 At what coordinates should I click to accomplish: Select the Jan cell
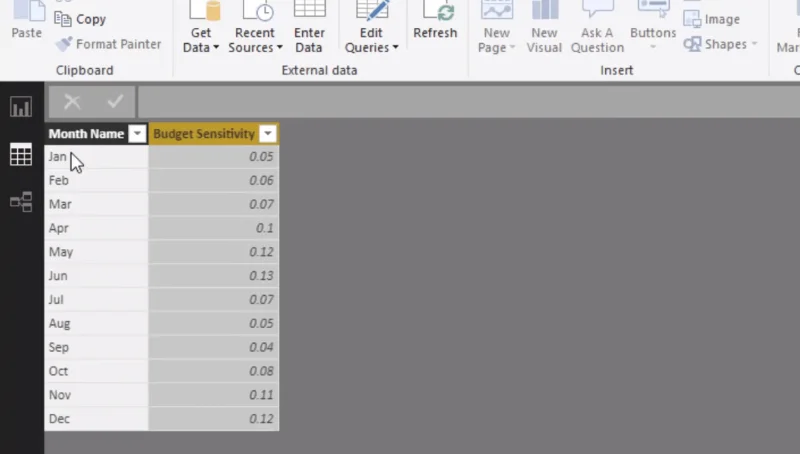coord(96,157)
